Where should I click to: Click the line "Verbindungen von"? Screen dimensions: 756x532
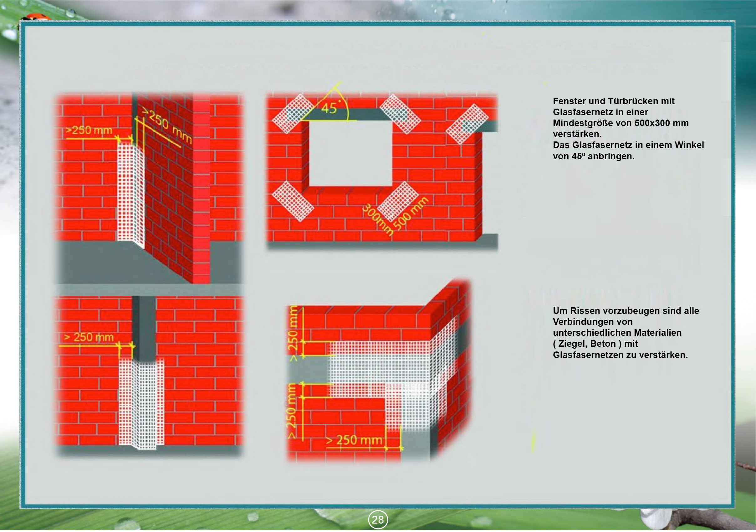pos(593,322)
